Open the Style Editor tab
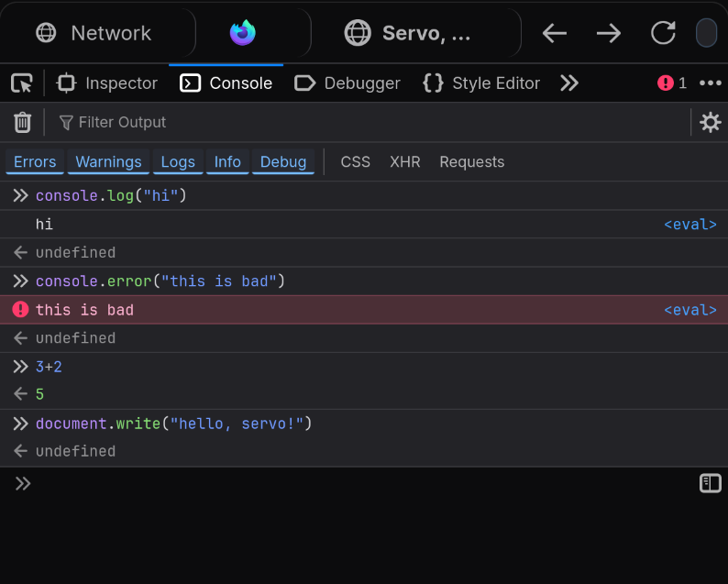 tap(481, 83)
